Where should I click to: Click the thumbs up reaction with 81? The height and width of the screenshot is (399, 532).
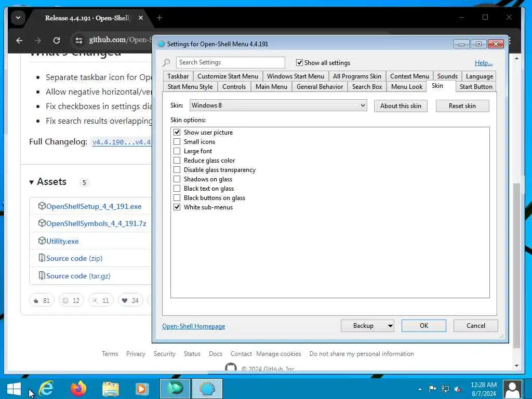coord(42,300)
